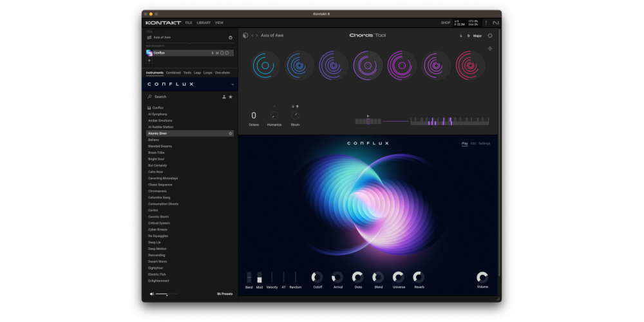The width and height of the screenshot is (644, 322).
Task: Open the Major scale dropdown
Action: coord(477,36)
